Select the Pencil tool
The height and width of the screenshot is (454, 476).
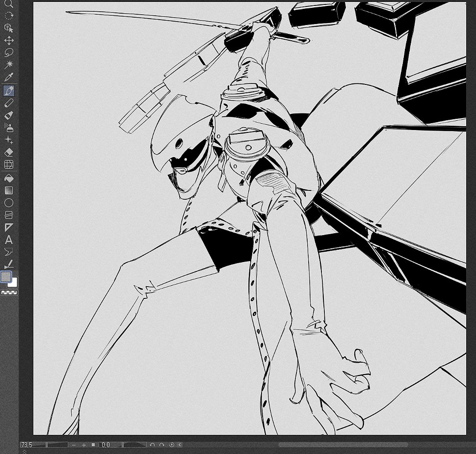tap(9, 103)
